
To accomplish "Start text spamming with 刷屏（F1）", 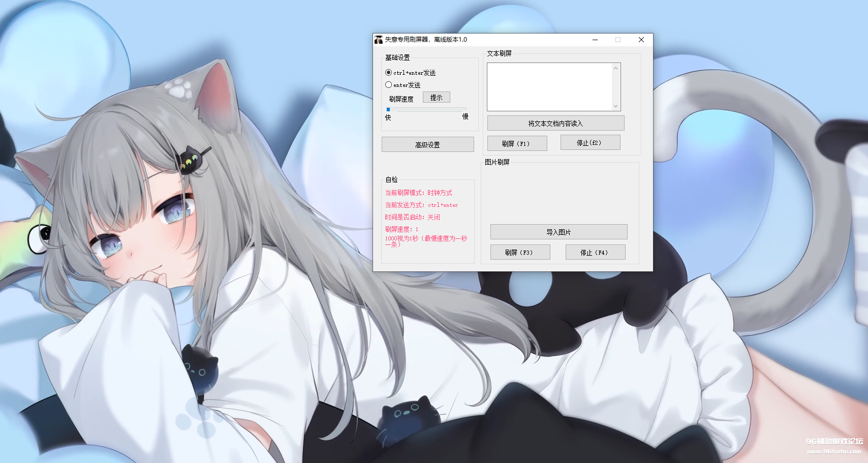I will pos(517,143).
